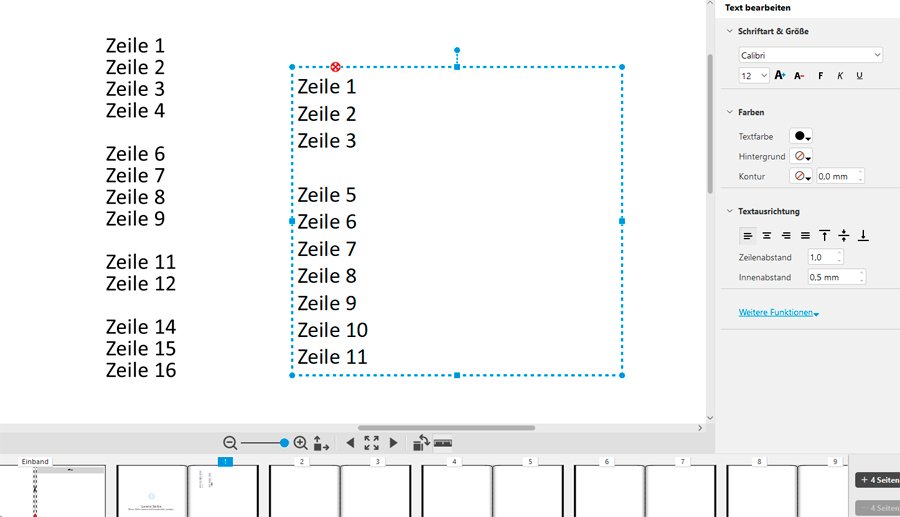This screenshot has height=517, width=900.
Task: Click the increase font size icon
Action: pyautogui.click(x=780, y=76)
